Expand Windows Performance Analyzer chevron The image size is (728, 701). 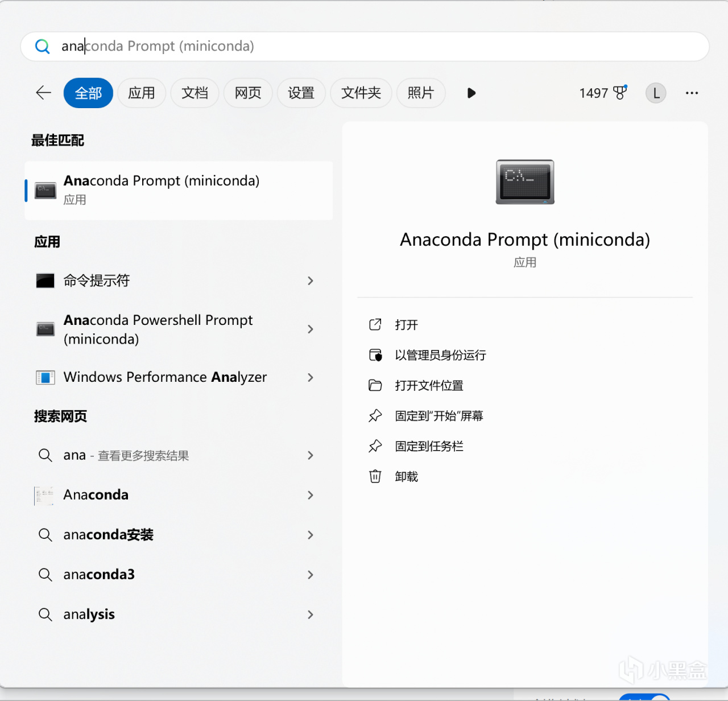(311, 377)
